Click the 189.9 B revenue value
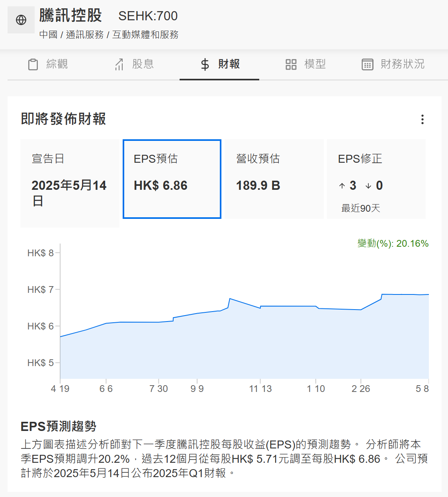448x497 pixels. click(258, 186)
